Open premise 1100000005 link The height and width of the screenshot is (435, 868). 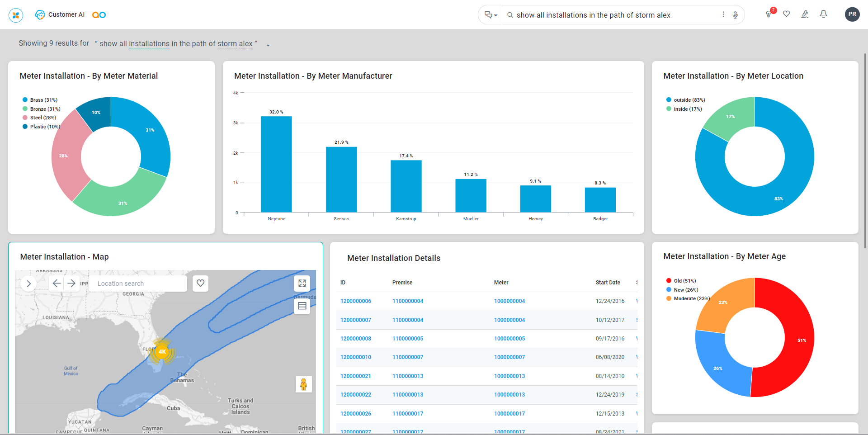tap(408, 339)
